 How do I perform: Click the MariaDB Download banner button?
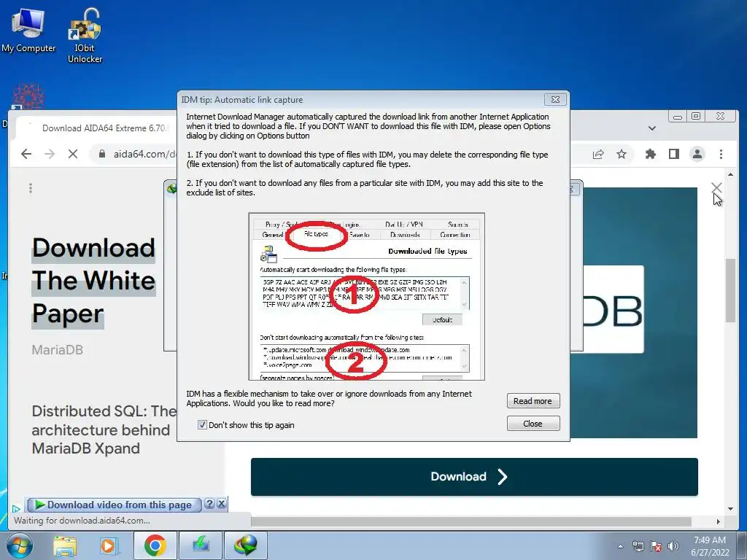coord(474,477)
